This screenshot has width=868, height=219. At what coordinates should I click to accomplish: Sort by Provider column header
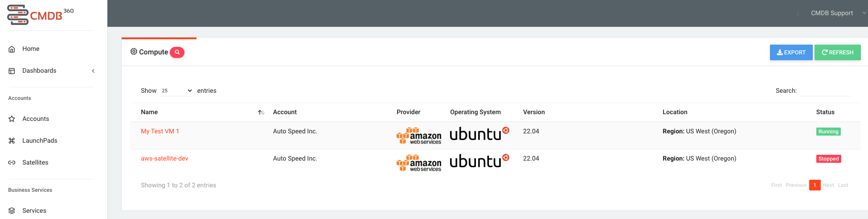(409, 112)
